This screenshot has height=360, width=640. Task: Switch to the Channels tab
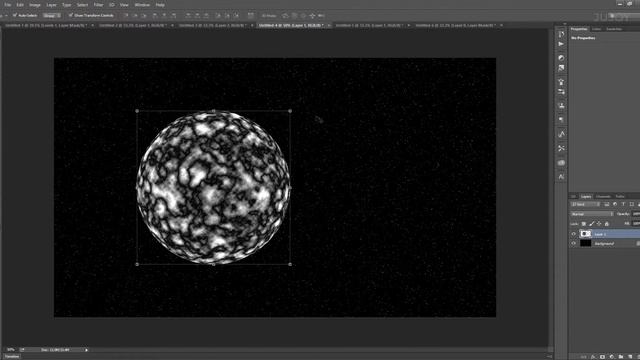(603, 197)
